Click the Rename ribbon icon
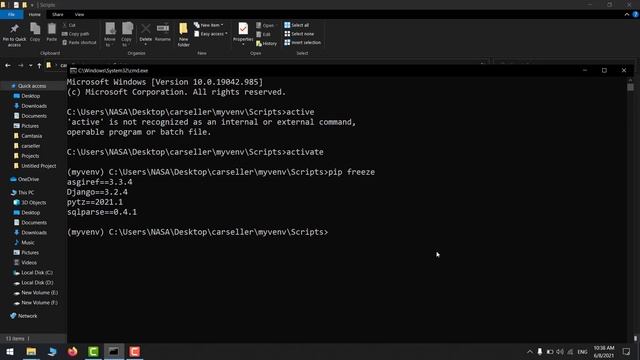 [x=163, y=32]
